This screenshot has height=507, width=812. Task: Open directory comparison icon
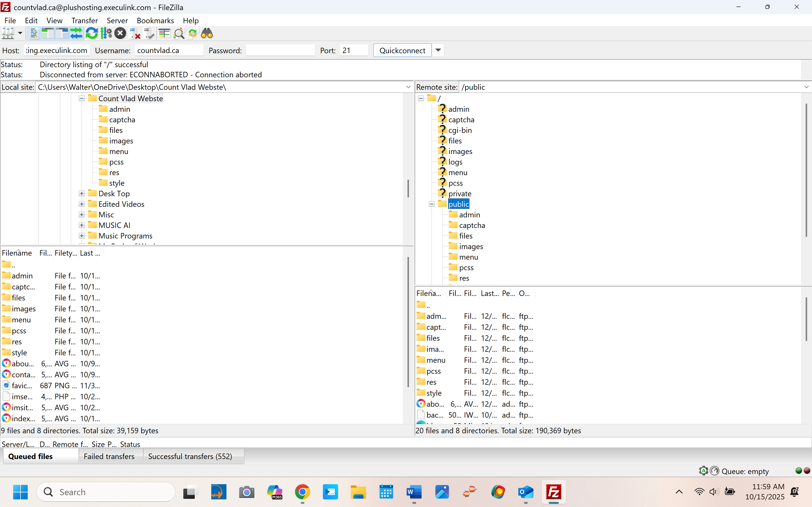(165, 33)
